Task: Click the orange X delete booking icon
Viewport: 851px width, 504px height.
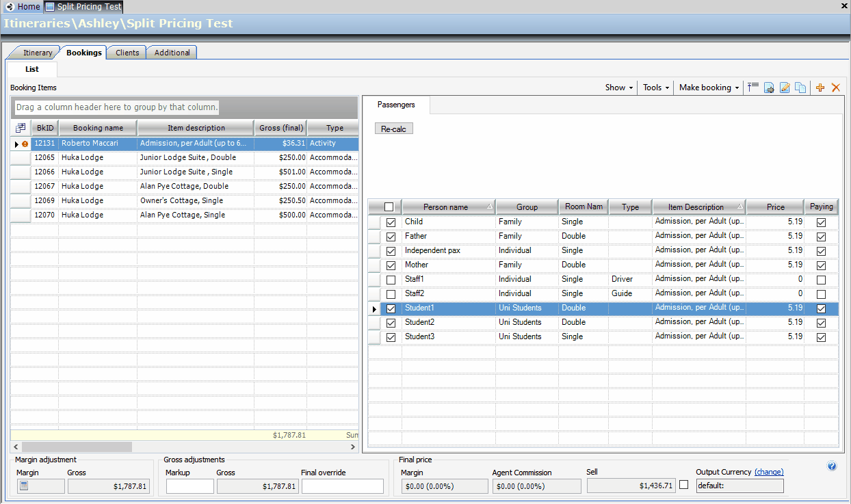Action: coord(835,88)
